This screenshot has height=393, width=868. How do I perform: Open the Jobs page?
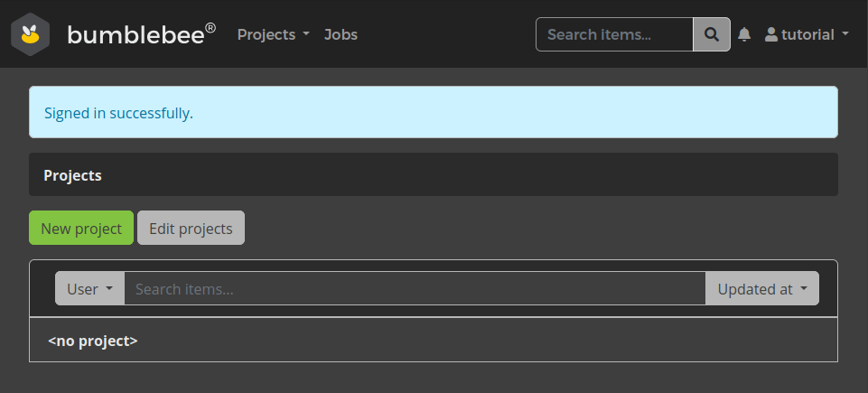click(x=341, y=34)
